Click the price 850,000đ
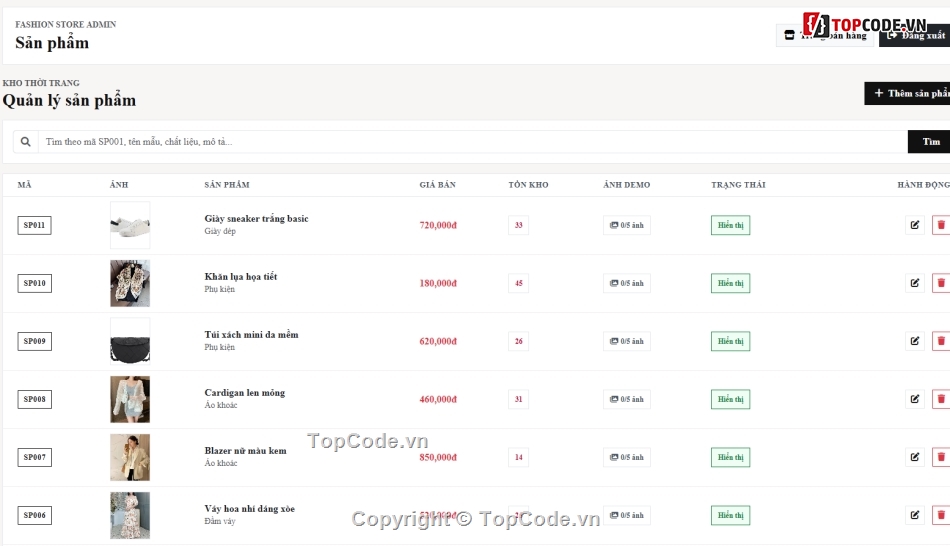Screen dimensions: 950x546 tap(438, 458)
